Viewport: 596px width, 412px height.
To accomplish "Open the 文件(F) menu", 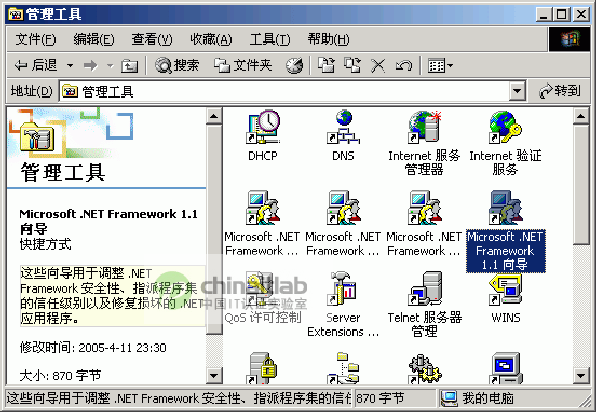I will (35, 39).
